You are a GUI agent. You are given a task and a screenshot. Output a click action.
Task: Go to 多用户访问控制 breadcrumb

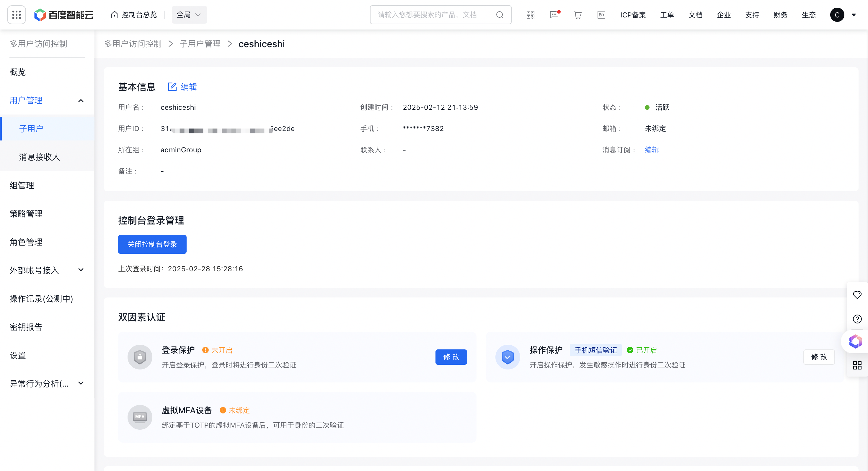click(133, 44)
